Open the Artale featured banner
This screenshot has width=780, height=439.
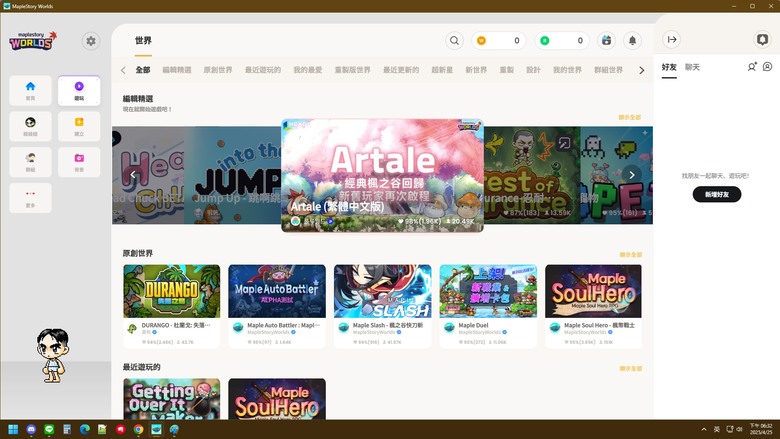point(382,176)
